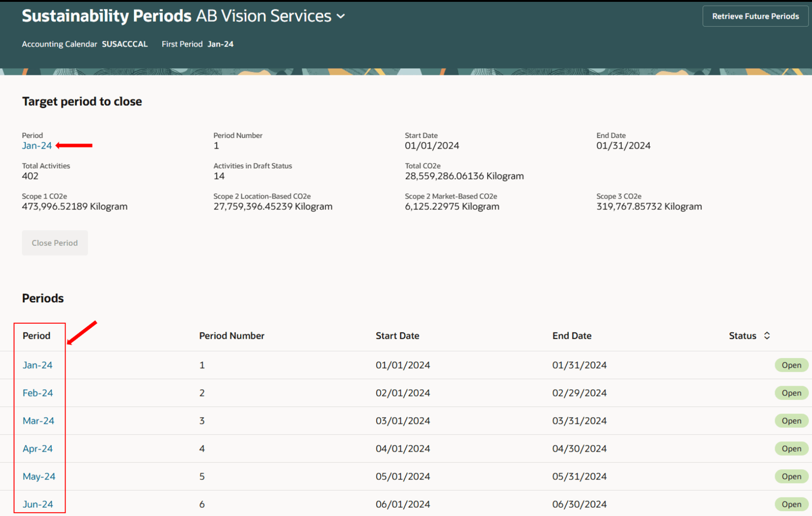812x516 pixels.
Task: Expand the AB Vision Services dropdown chevron
Action: (340, 16)
